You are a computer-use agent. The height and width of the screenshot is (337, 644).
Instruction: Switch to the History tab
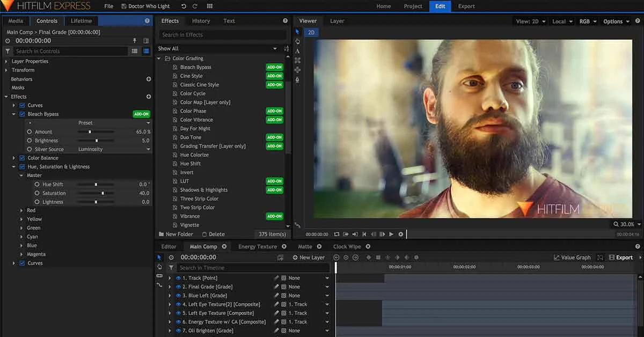[201, 20]
